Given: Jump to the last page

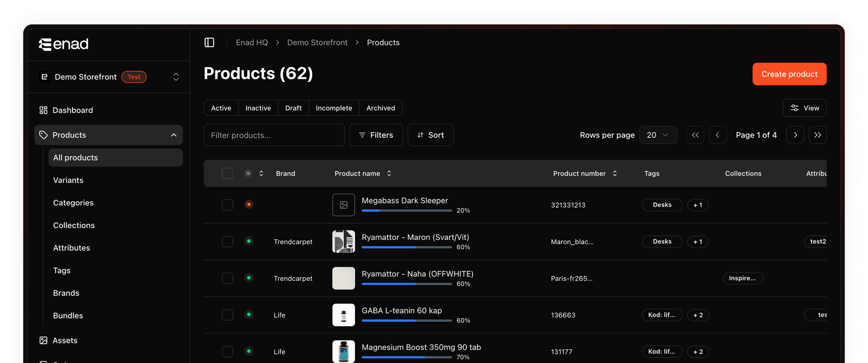Looking at the screenshot, I should click(818, 135).
